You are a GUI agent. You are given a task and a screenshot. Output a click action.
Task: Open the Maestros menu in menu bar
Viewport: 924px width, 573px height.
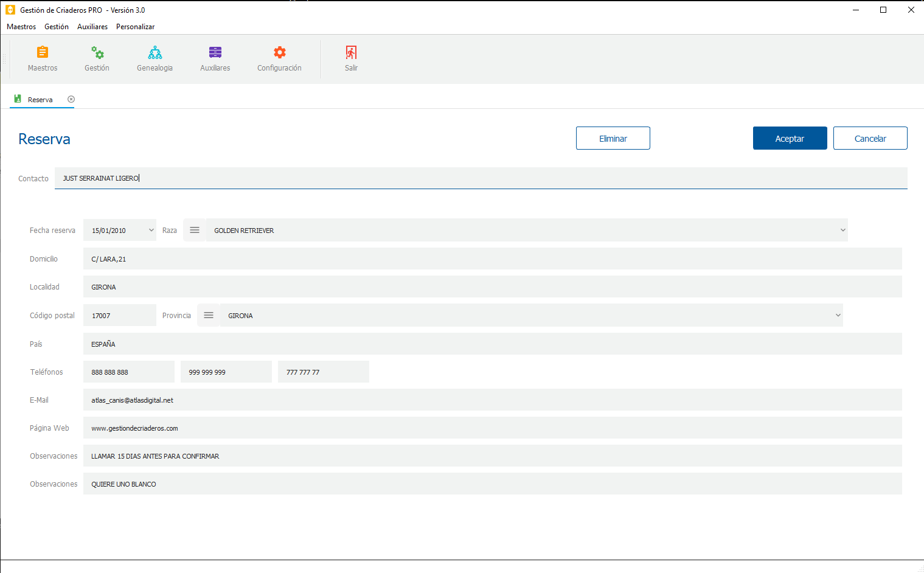point(21,27)
